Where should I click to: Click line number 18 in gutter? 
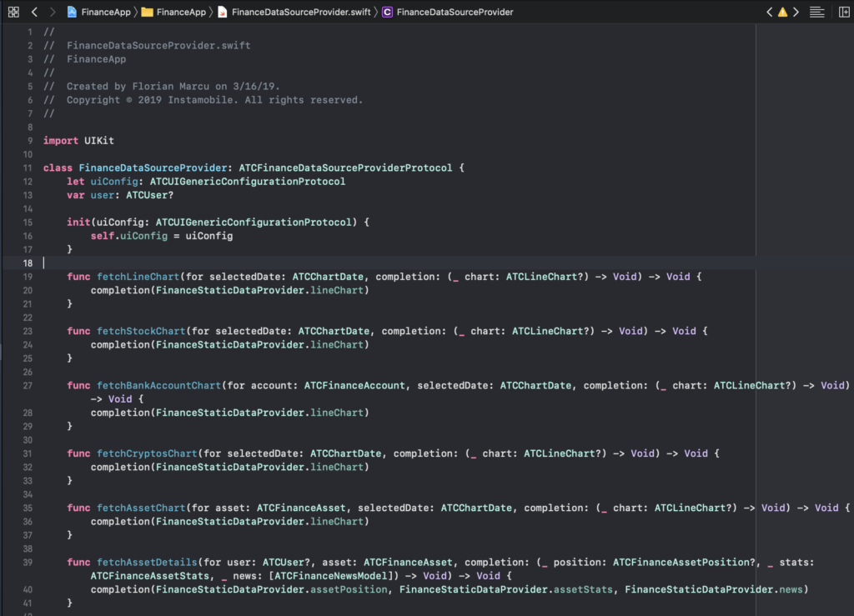(x=28, y=263)
